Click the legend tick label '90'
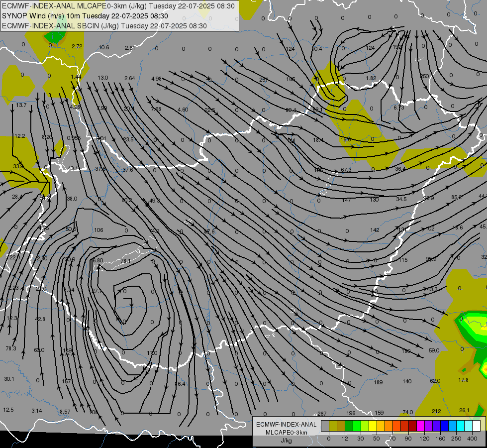The image size is (487, 448). pyautogui.click(x=408, y=439)
